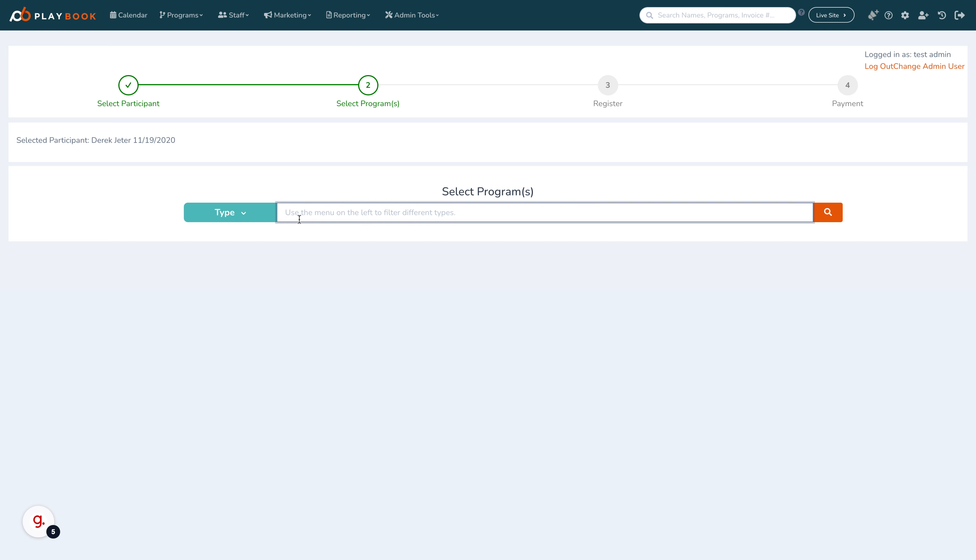Click the Live Site button
976x560 pixels.
click(831, 15)
